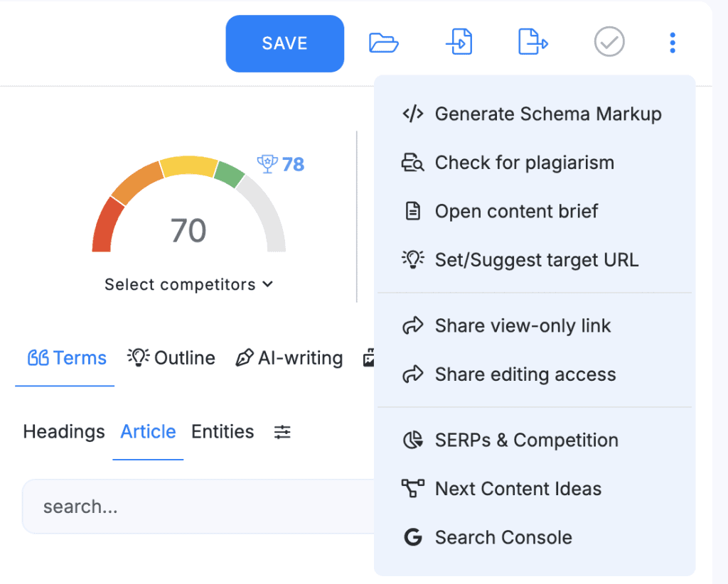Open the three-dot more options menu
Viewport: 728px width, 584px height.
pos(673,43)
